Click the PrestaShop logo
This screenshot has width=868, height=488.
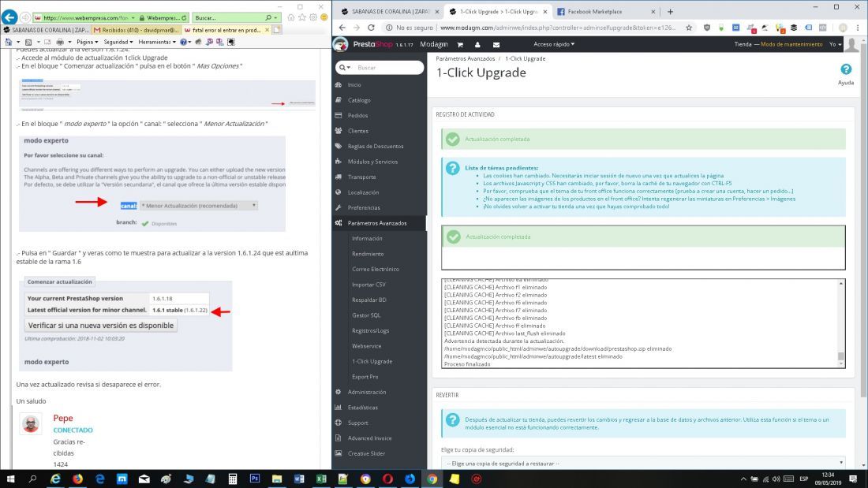372,44
